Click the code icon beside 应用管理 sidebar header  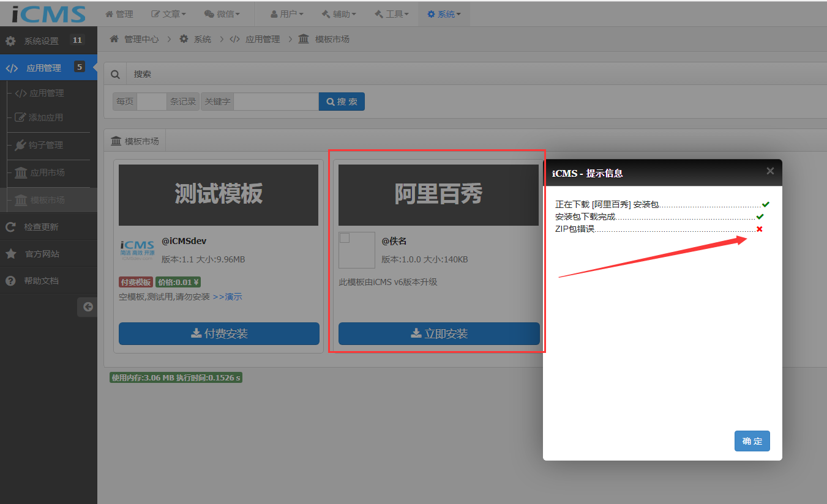pos(12,68)
